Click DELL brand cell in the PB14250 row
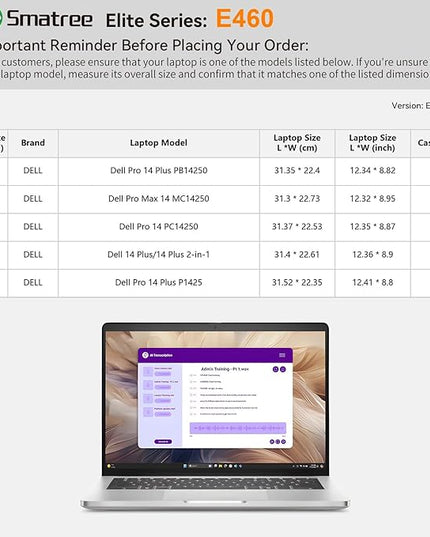The image size is (430, 537). coord(33,171)
